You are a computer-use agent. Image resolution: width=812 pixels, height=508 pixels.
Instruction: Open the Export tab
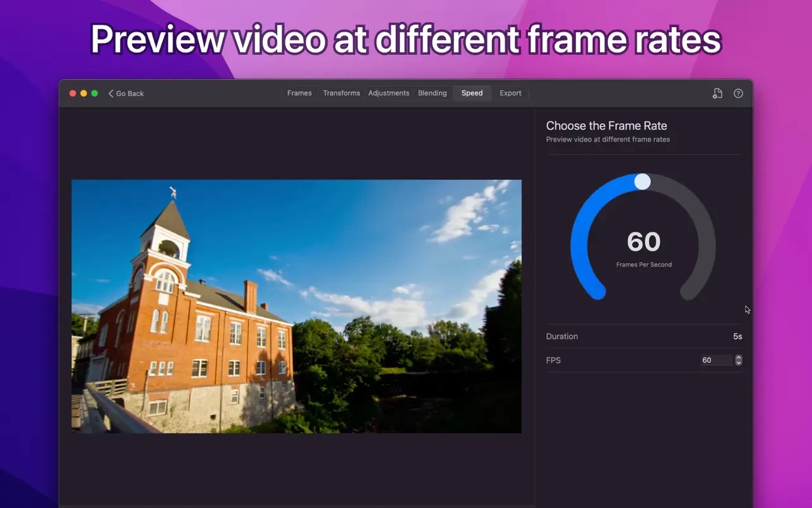510,94
